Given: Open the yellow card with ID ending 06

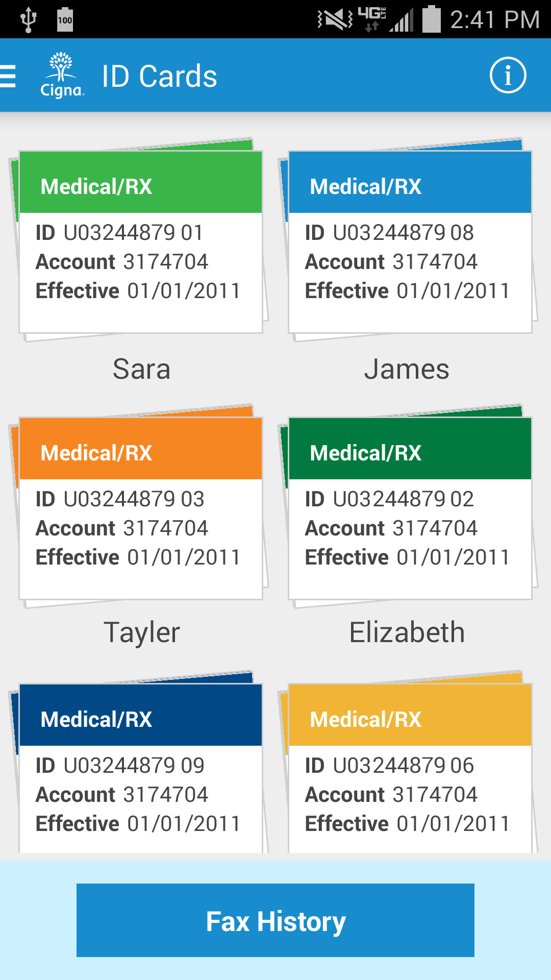Looking at the screenshot, I should click(410, 768).
